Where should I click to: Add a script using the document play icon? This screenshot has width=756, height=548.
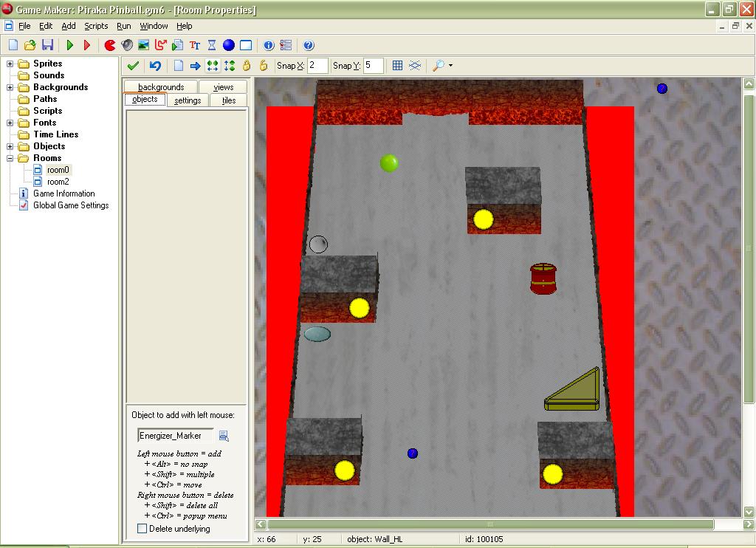[x=177, y=45]
